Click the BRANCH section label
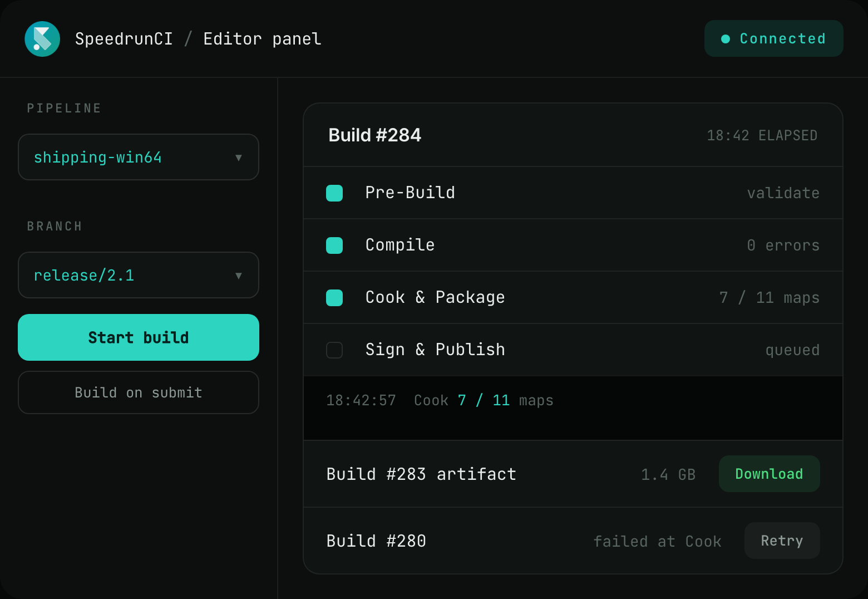The image size is (868, 599). point(55,226)
